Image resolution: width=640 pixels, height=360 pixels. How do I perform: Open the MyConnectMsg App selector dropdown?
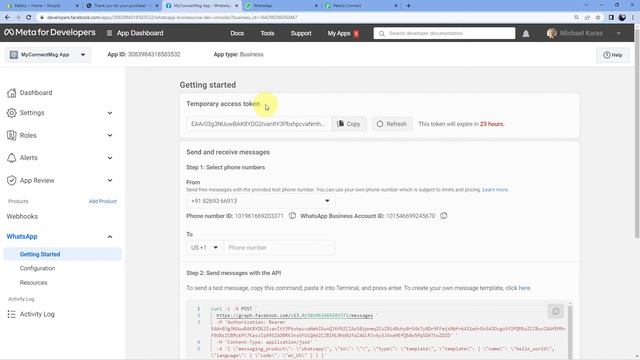(x=48, y=54)
